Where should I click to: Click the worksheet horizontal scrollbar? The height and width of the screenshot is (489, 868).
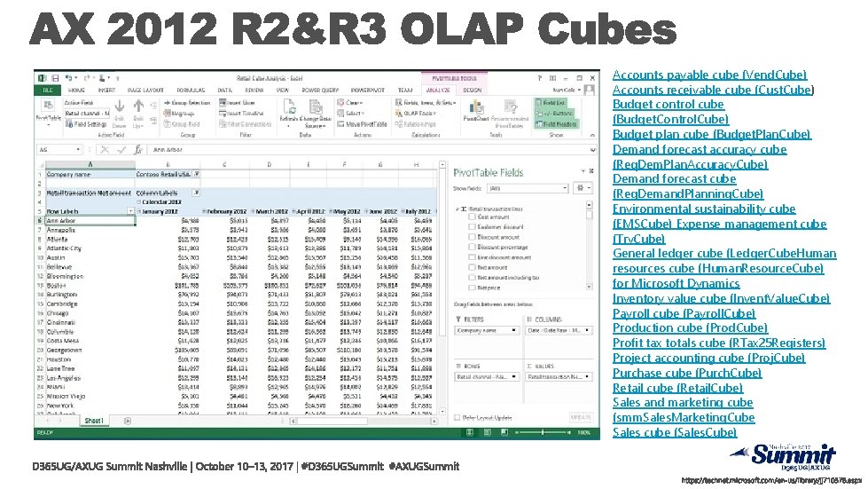coord(363,422)
